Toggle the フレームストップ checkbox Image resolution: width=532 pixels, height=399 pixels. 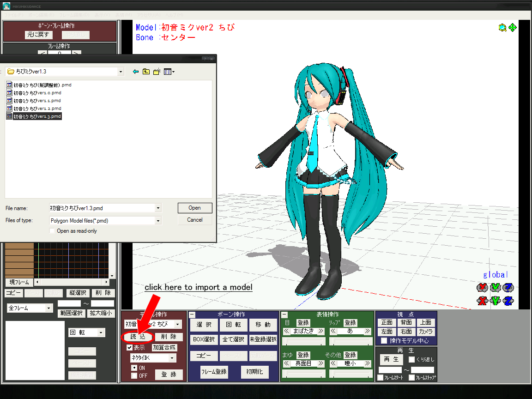(x=412, y=378)
